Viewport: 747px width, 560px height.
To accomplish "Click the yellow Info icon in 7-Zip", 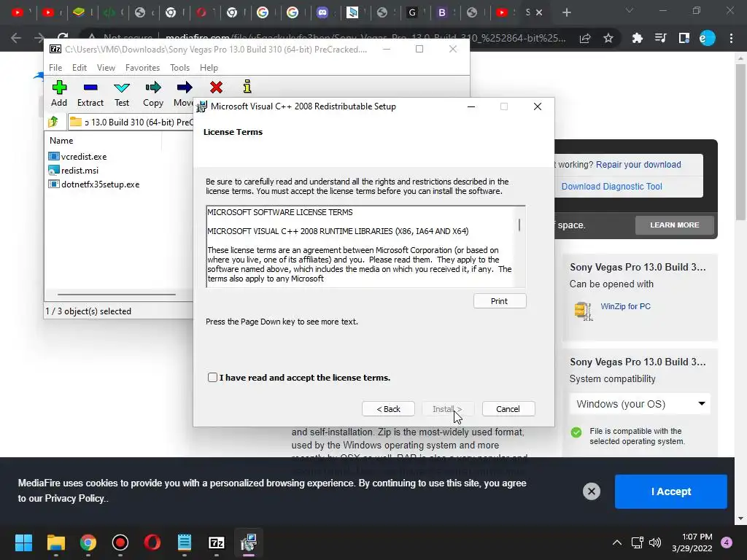I will point(247,87).
